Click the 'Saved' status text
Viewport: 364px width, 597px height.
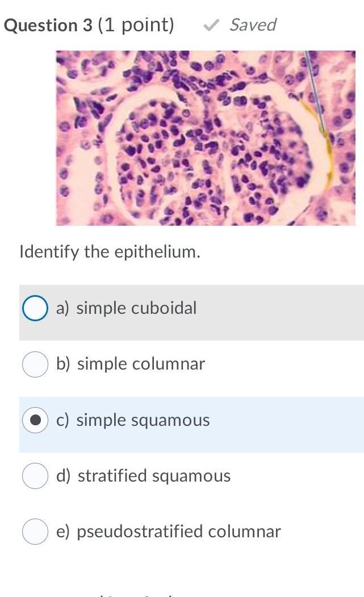pos(253,25)
